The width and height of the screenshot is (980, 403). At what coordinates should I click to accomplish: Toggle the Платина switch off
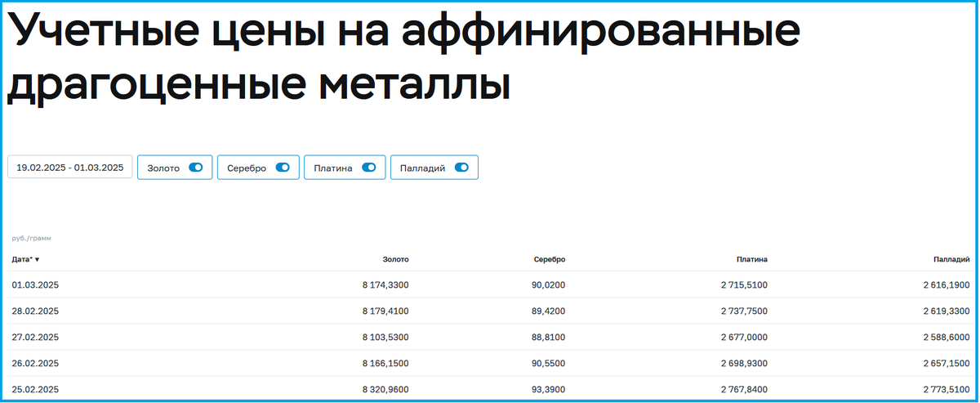[x=368, y=168]
